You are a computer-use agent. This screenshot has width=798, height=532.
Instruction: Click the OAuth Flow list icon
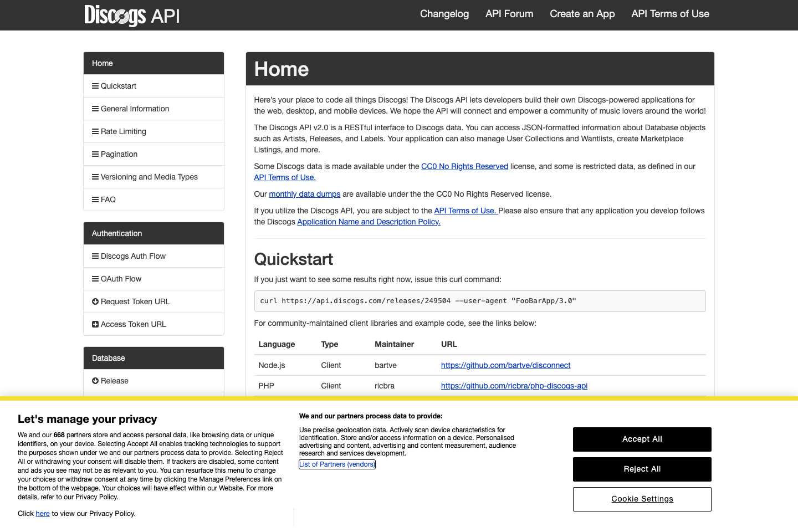pos(95,278)
